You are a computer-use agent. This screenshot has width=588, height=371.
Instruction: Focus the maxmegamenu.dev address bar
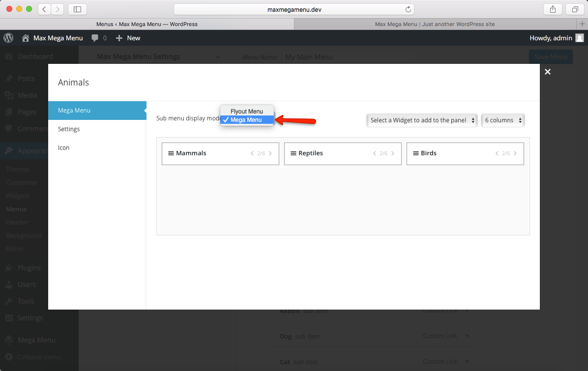pos(294,9)
